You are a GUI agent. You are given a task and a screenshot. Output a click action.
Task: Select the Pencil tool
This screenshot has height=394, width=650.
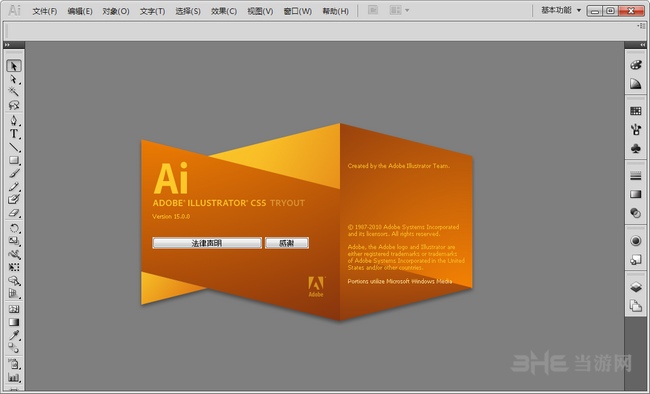[x=14, y=187]
